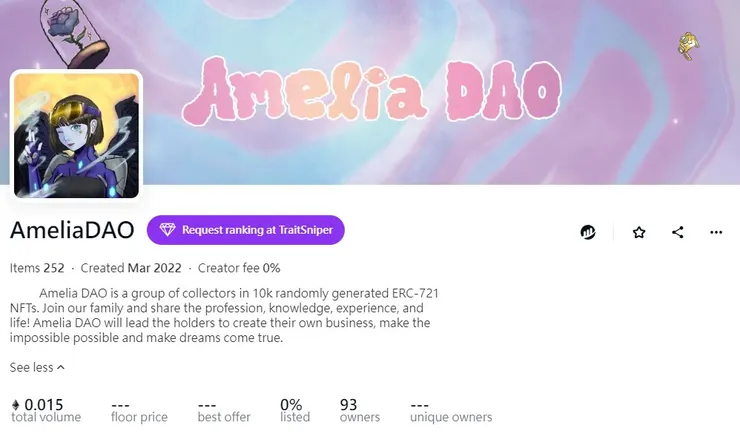Image resolution: width=740 pixels, height=443 pixels.
Task: Click the unique owners stat
Action: (451, 411)
